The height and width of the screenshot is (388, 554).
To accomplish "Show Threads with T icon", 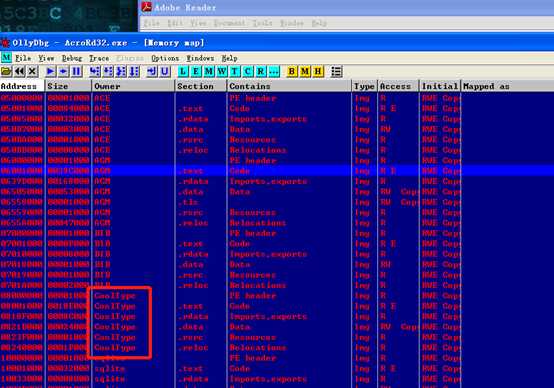I will (x=235, y=72).
